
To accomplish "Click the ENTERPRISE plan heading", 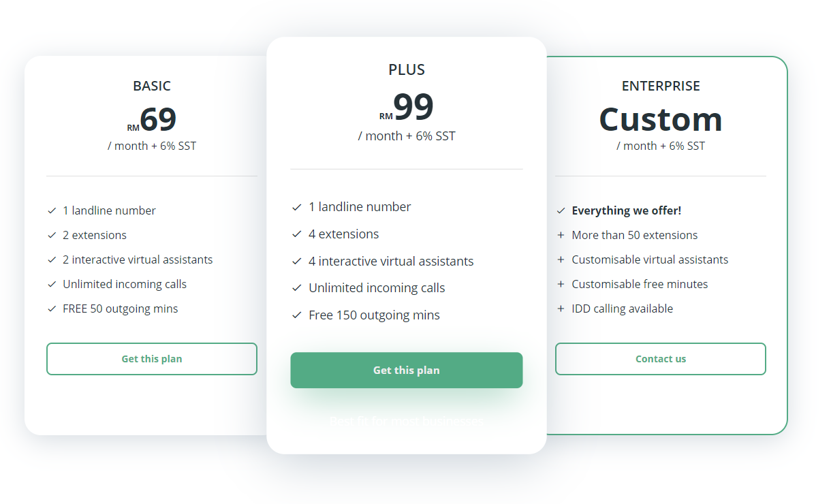I will 661,86.
